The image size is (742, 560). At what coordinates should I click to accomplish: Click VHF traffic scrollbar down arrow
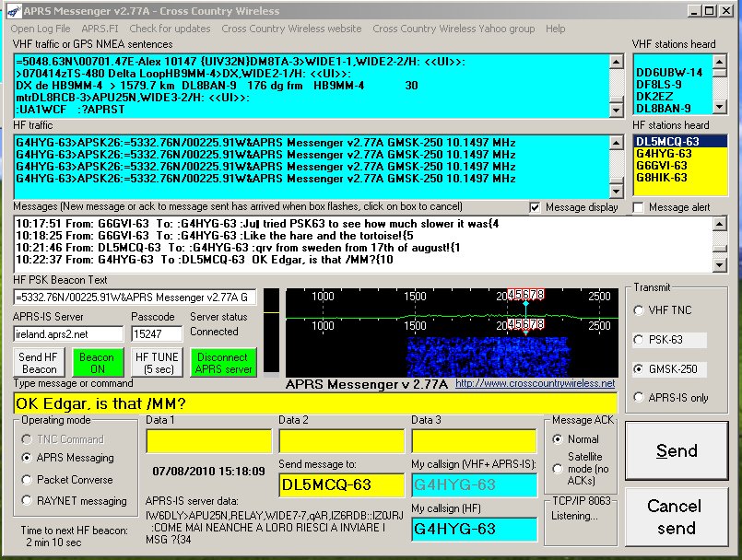pos(616,111)
